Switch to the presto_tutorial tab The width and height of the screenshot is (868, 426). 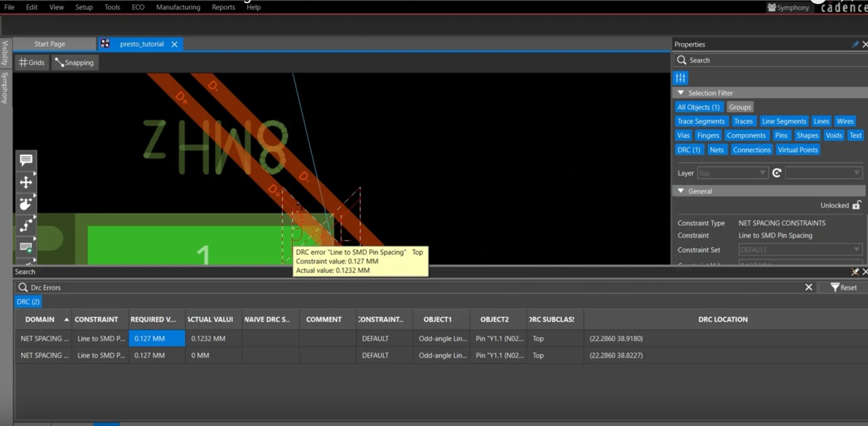pos(142,44)
